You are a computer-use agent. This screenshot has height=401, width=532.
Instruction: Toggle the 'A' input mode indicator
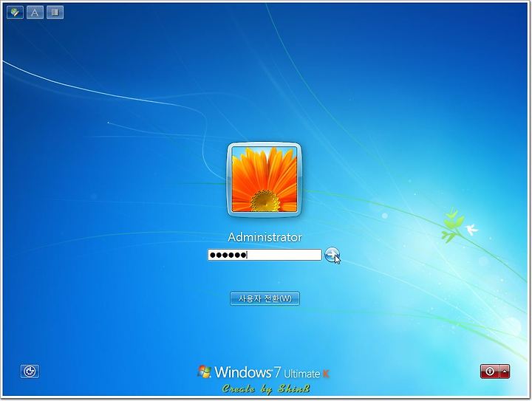click(x=35, y=13)
